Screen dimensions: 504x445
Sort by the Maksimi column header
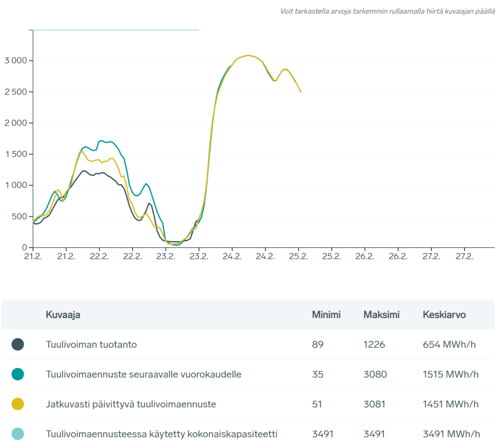coord(381,315)
